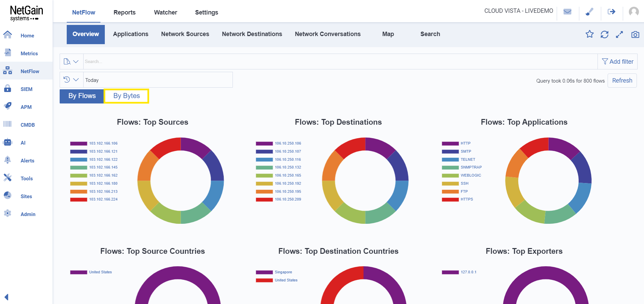Click the WEBLOGIC legend entry
Viewport: 644px width, 304px height.
tap(471, 176)
